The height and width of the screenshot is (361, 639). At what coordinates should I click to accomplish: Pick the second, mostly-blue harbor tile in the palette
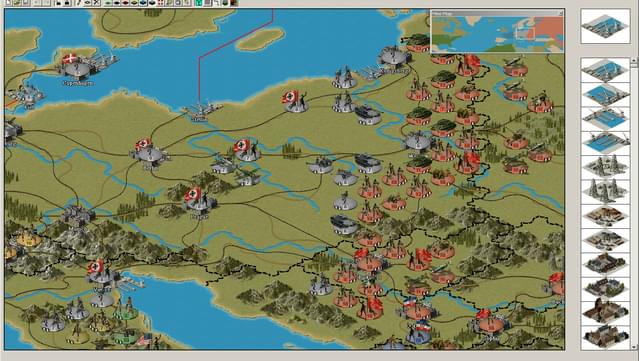[x=605, y=95]
